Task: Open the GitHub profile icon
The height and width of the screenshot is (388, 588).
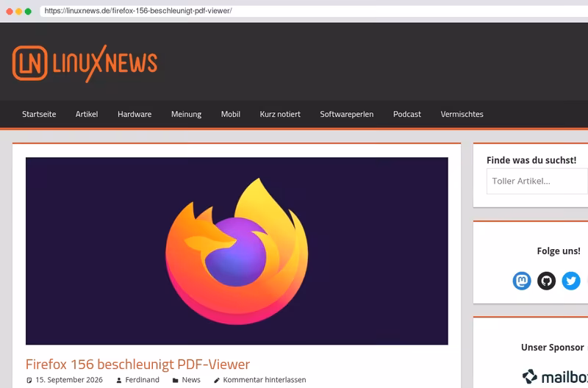Action: click(x=546, y=281)
